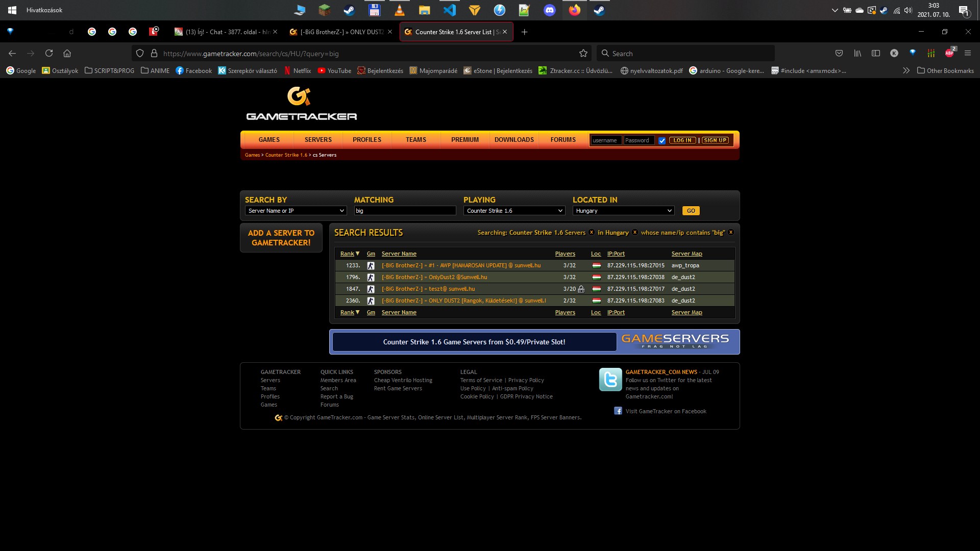Open the DOWNLOADS menu
This screenshot has height=551, width=980.
tap(514, 140)
